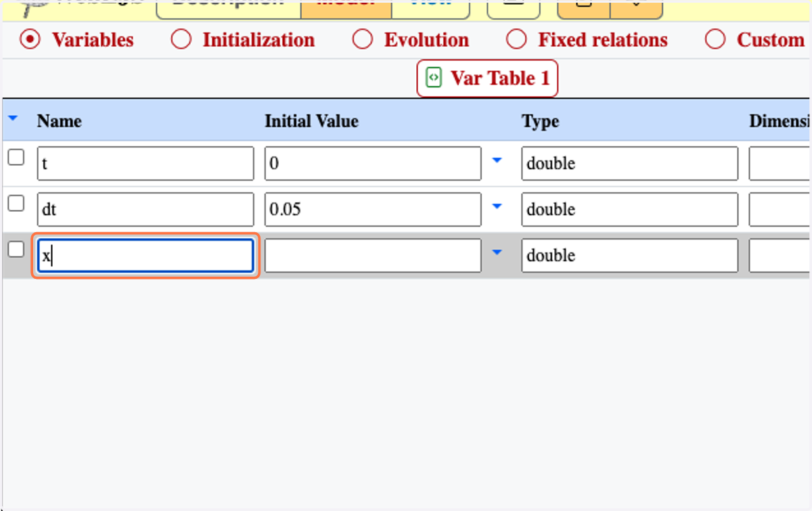Click the Dimension field in row dt
Viewport: 812px width, 511px height.
[x=780, y=210]
